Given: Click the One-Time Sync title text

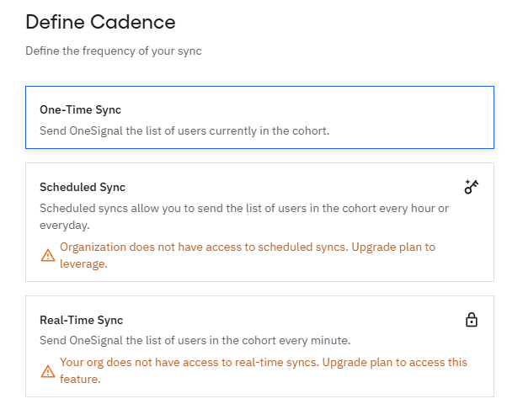Looking at the screenshot, I should coord(80,110).
